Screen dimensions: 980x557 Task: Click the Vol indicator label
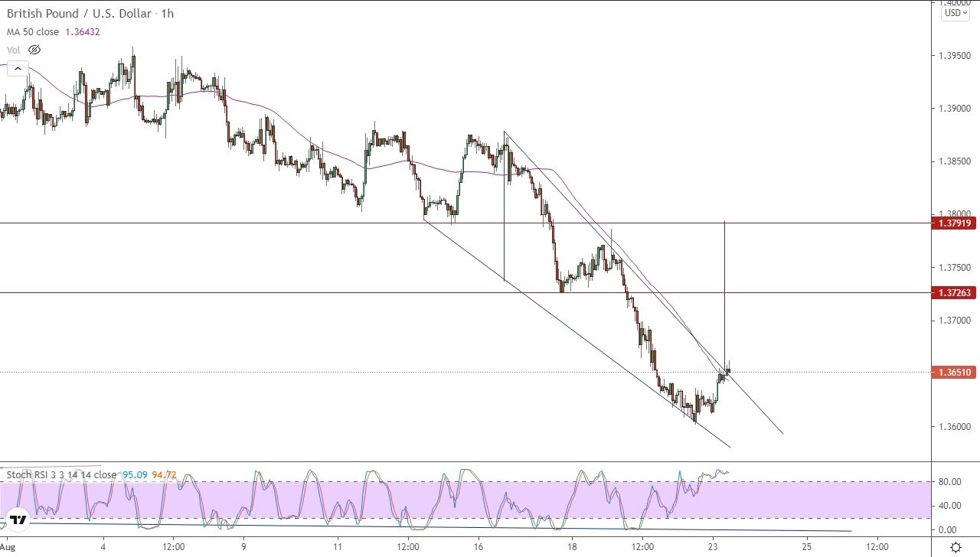(13, 50)
